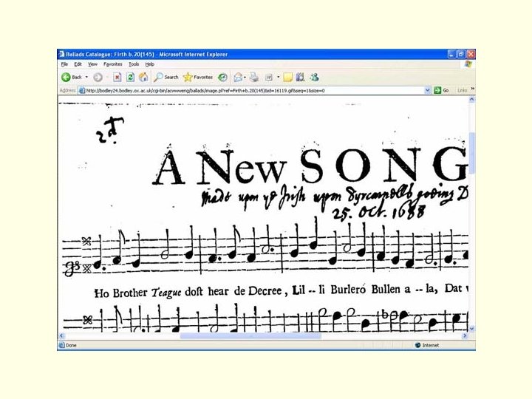Click the vertical scrollbar down arrow
Viewport: 532px width, 399px height.
point(471,329)
